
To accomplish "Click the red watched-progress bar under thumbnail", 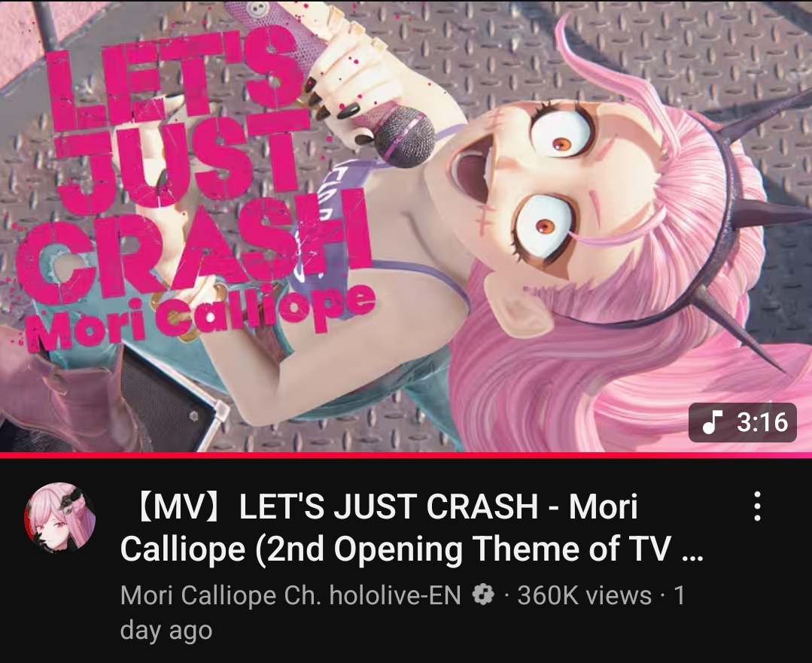I will [406, 455].
